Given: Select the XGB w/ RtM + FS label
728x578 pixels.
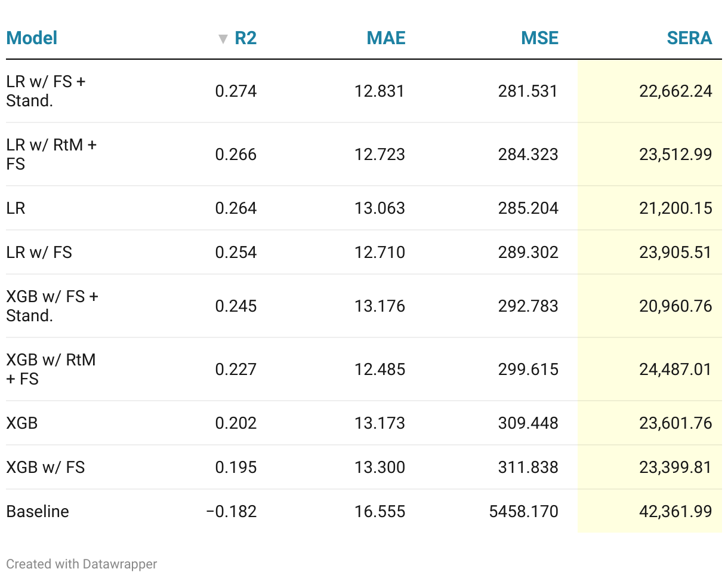Looking at the screenshot, I should pos(51,369).
